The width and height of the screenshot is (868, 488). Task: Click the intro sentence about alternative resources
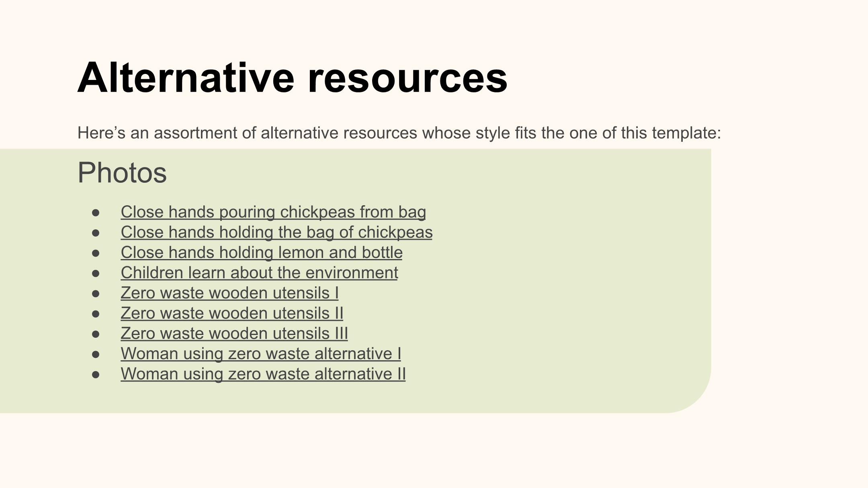click(399, 133)
